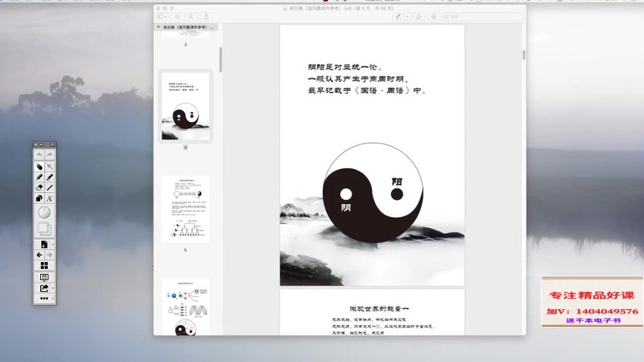Open the four-square grid view in the palette
The height and width of the screenshot is (362, 644).
(x=44, y=266)
